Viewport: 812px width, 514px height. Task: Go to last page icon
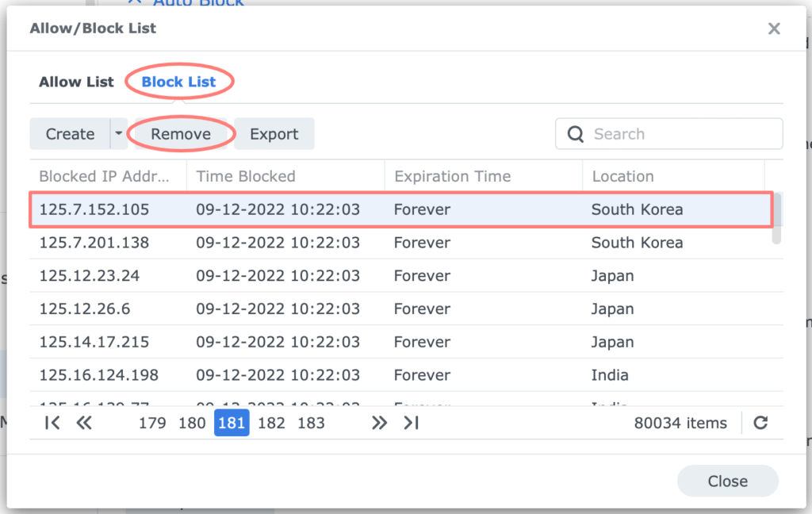point(412,423)
